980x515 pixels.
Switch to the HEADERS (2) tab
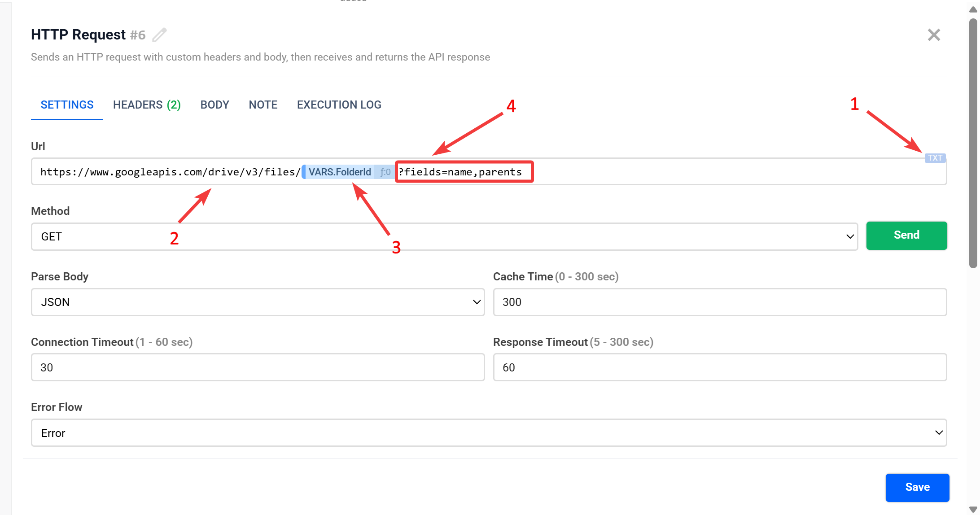click(147, 105)
